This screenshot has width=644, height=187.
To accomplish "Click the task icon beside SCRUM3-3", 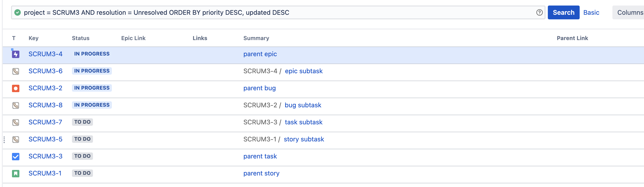I will click(x=15, y=157).
